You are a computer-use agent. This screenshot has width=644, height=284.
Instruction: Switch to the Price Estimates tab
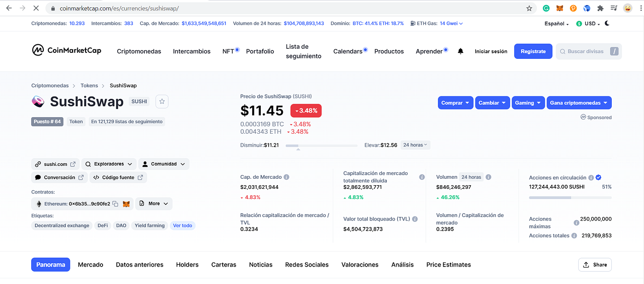[x=448, y=265]
